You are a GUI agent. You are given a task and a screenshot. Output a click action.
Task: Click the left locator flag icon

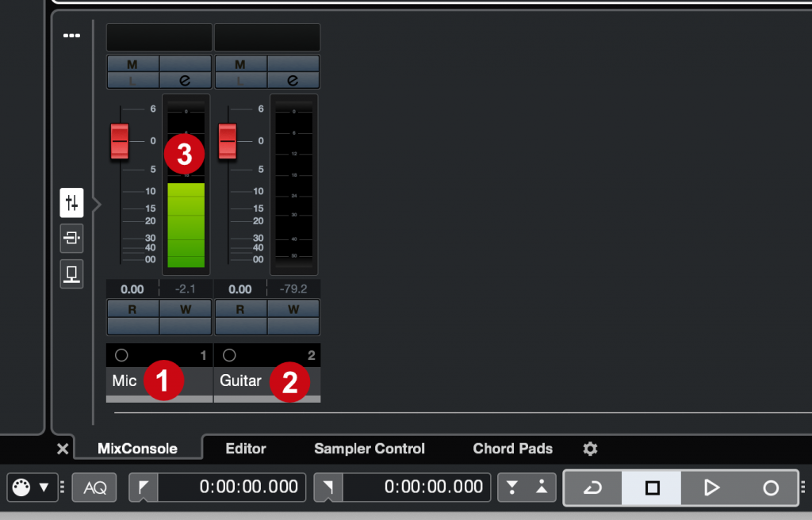pos(143,487)
